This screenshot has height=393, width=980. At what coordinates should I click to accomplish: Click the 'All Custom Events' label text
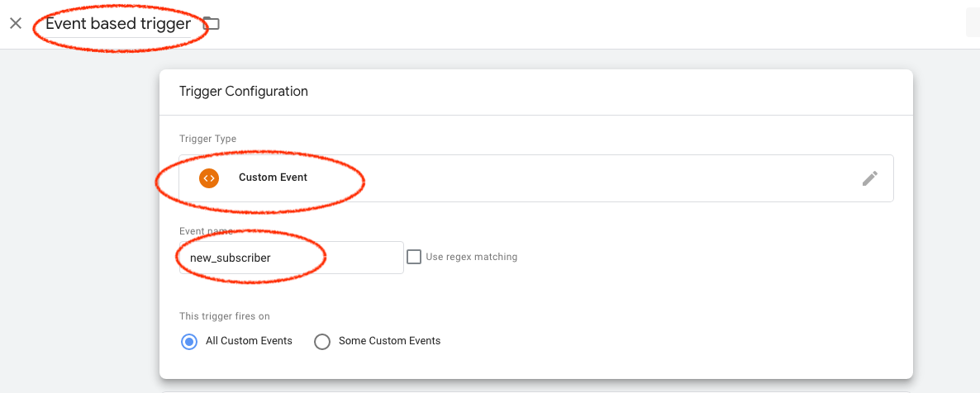click(x=247, y=341)
